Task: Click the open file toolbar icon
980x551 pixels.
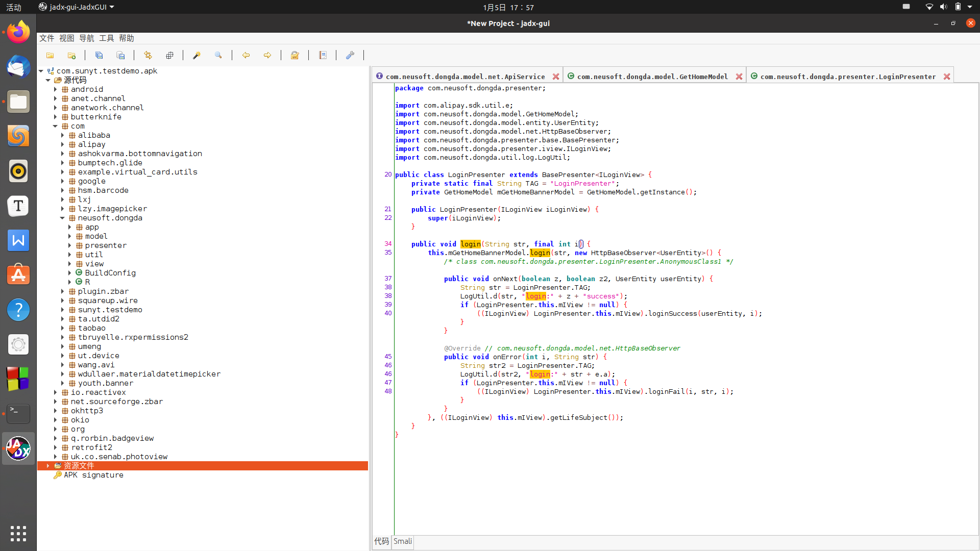Action: click(x=50, y=55)
